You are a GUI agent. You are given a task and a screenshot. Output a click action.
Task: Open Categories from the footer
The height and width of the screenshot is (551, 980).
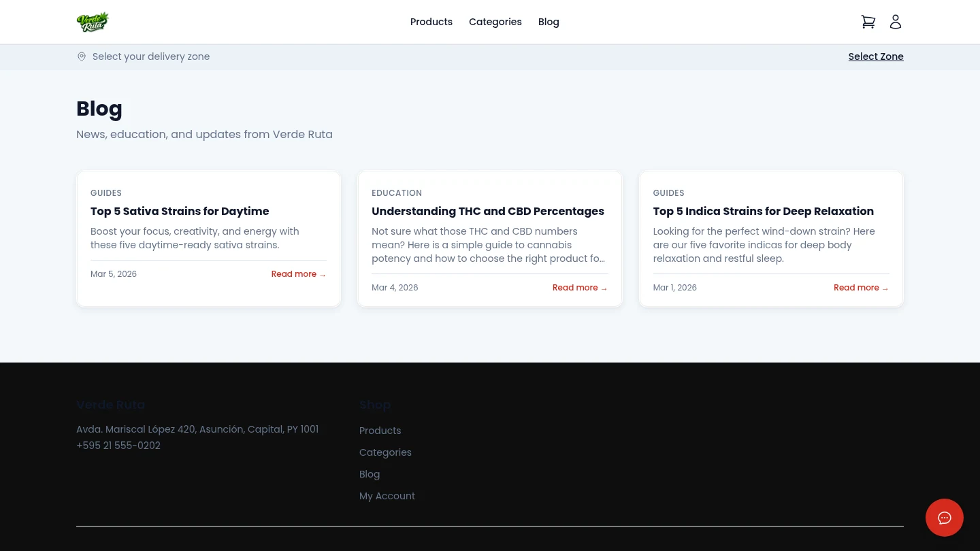click(x=385, y=452)
